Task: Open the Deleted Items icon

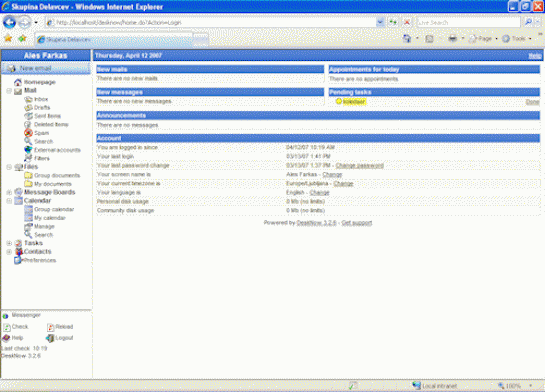Action: (28, 124)
